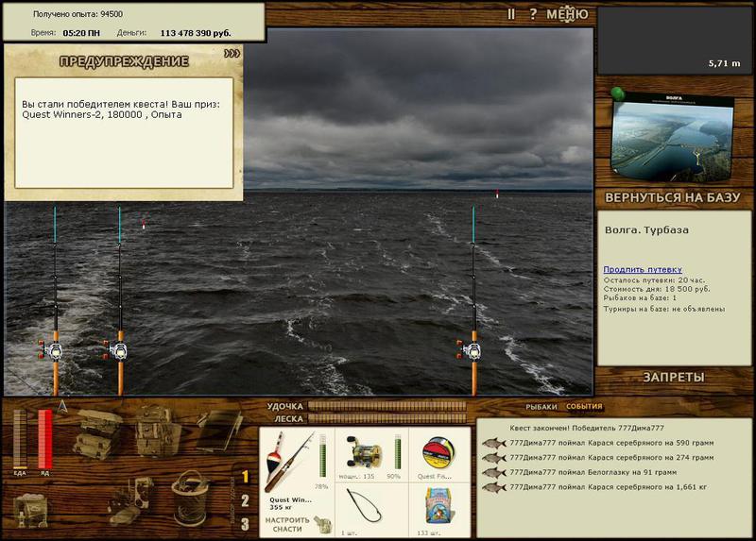Viewport: 756px width, 541px height.
Task: Click the УДОЧКА tension bar
Action: (387, 406)
